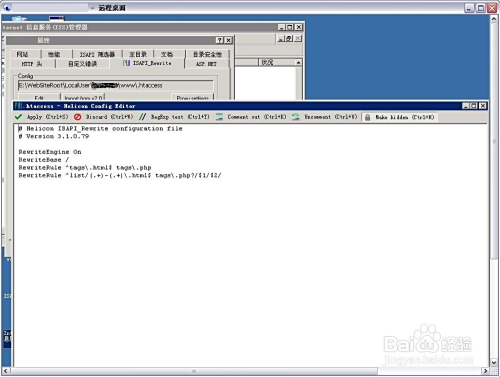Click the Comment out toolbar icon

coord(219,117)
